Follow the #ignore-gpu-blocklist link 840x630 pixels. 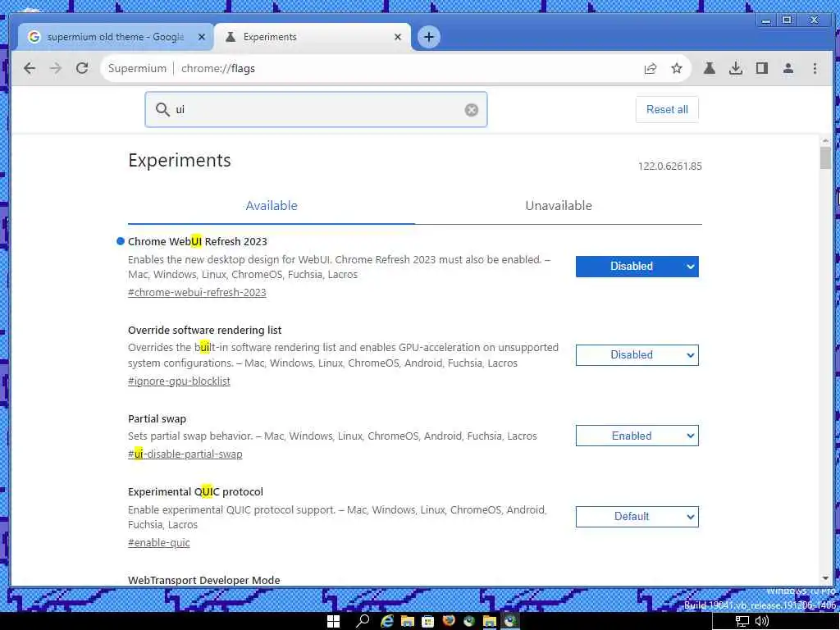(179, 381)
